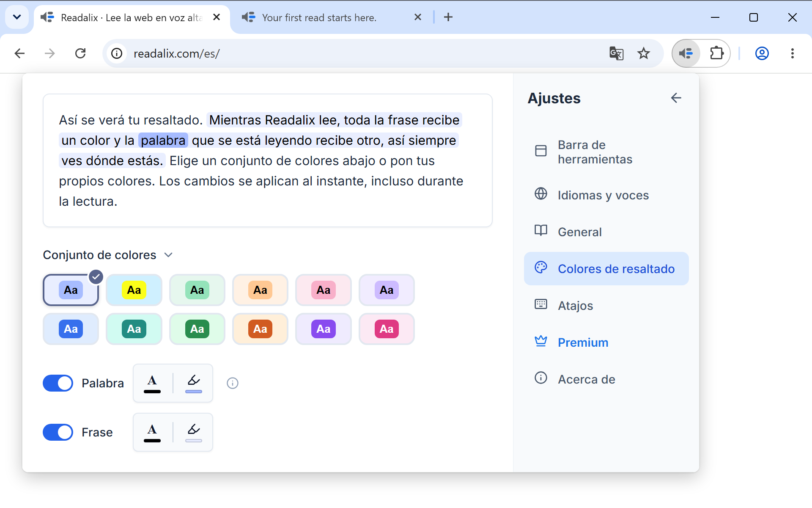Viewport: 812px width, 508px height.
Task: Toggle the Frase highlight switch
Action: 58,432
